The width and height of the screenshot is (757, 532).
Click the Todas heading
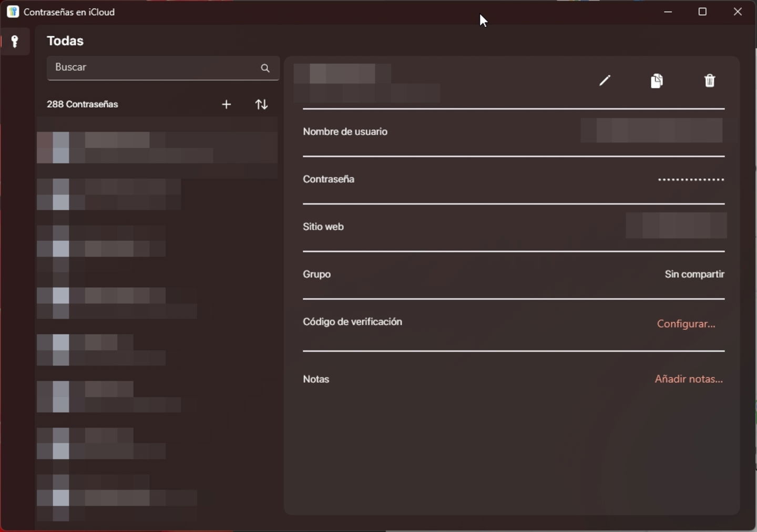click(x=65, y=41)
